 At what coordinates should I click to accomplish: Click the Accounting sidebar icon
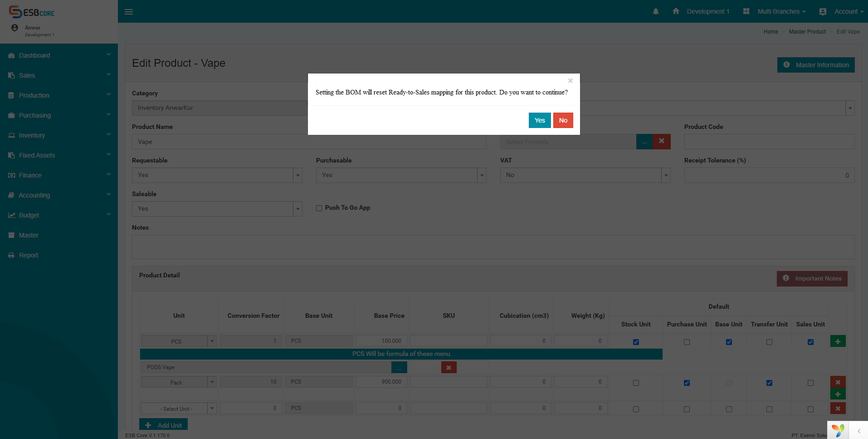[x=11, y=195]
